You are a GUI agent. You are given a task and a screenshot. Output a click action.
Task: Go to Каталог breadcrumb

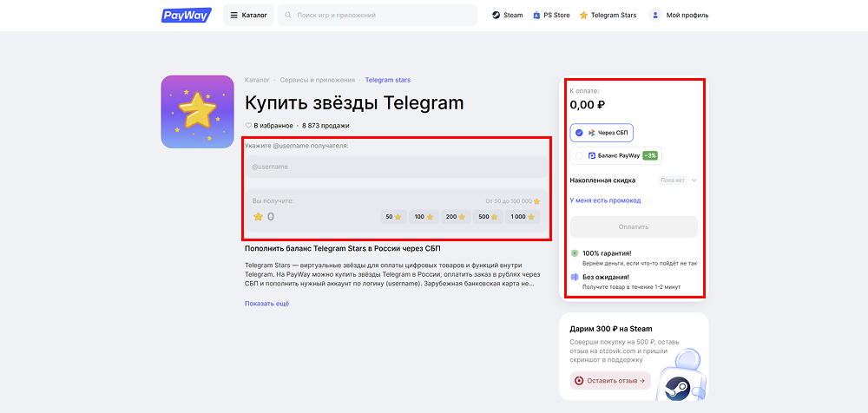257,81
